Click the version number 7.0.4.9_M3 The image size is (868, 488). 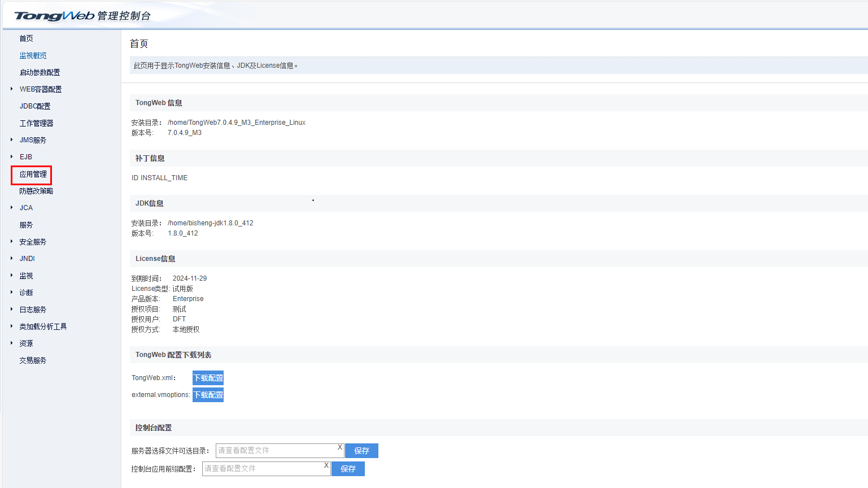pyautogui.click(x=185, y=133)
